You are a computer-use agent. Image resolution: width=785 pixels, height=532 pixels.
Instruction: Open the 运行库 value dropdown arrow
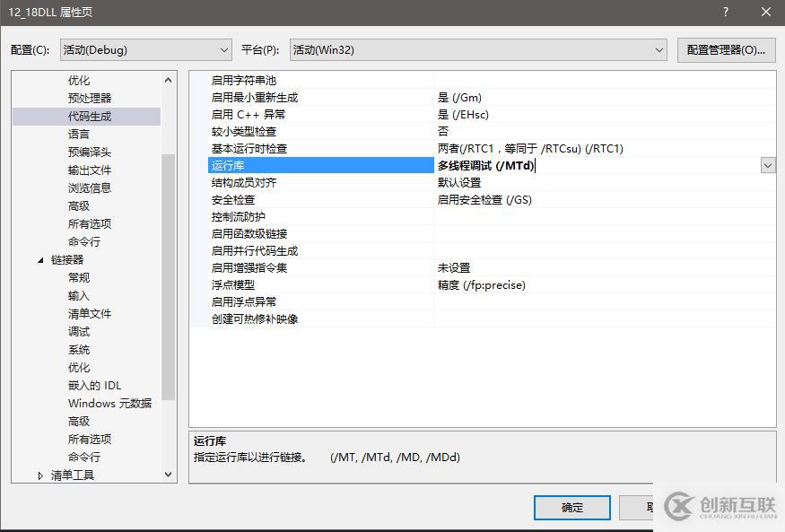point(768,166)
